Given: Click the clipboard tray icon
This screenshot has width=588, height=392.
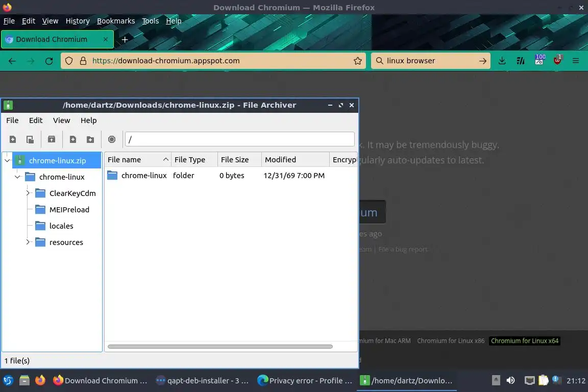Looking at the screenshot, I should [543, 380].
